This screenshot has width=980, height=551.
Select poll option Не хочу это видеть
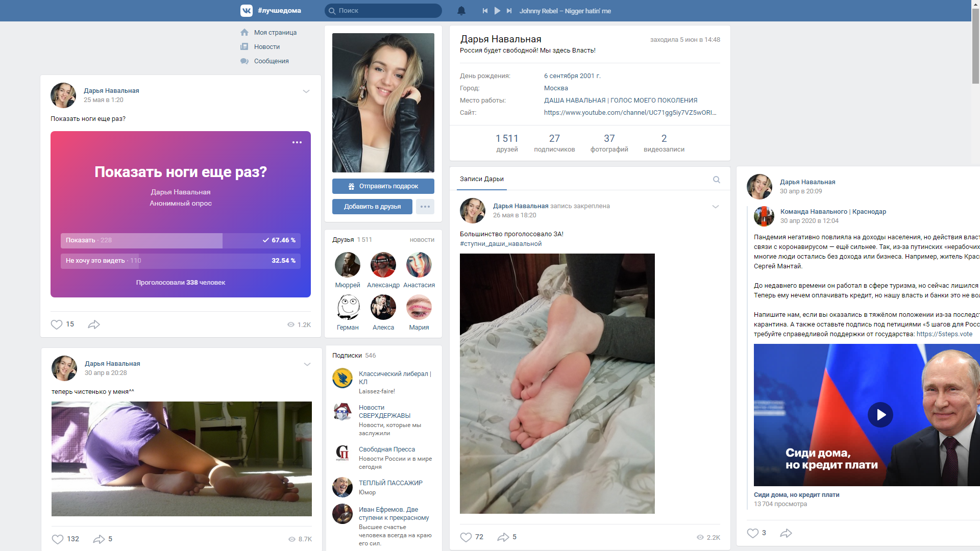point(181,261)
